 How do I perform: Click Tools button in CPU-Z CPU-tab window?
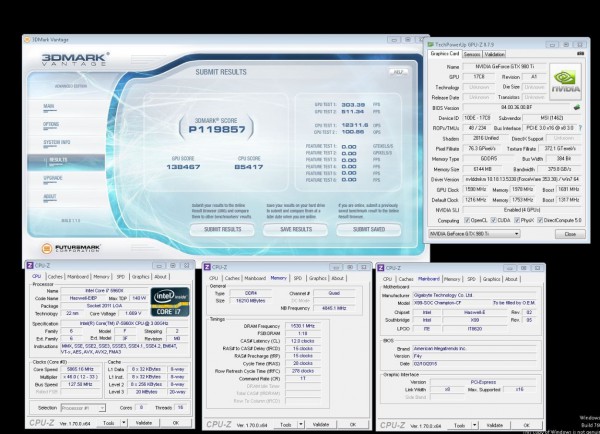(109, 423)
